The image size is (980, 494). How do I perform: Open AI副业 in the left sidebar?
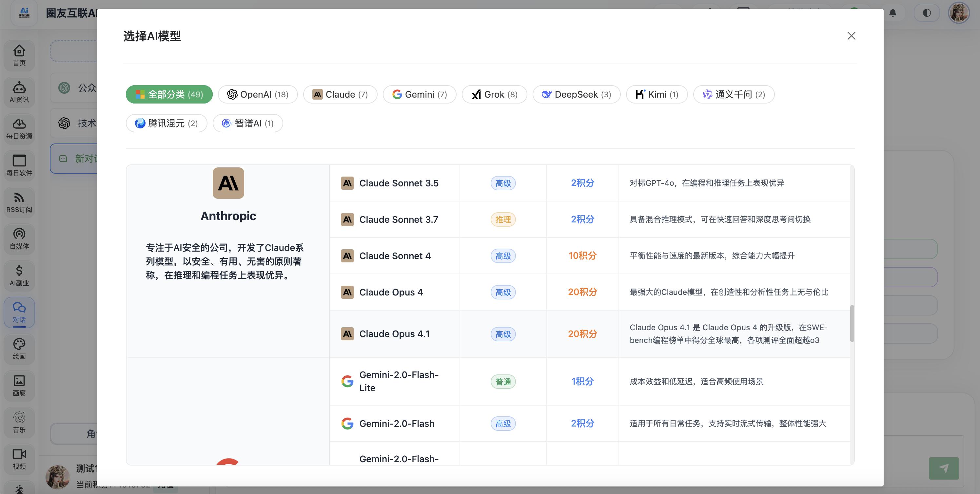point(19,276)
